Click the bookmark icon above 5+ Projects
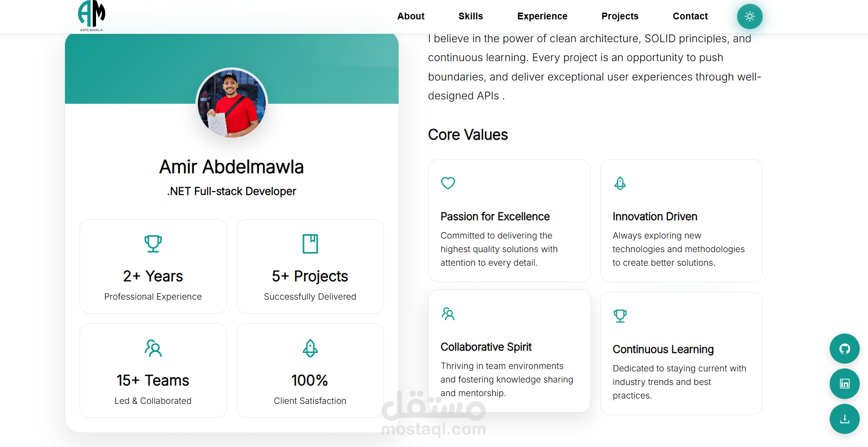The height and width of the screenshot is (447, 868). click(x=310, y=243)
